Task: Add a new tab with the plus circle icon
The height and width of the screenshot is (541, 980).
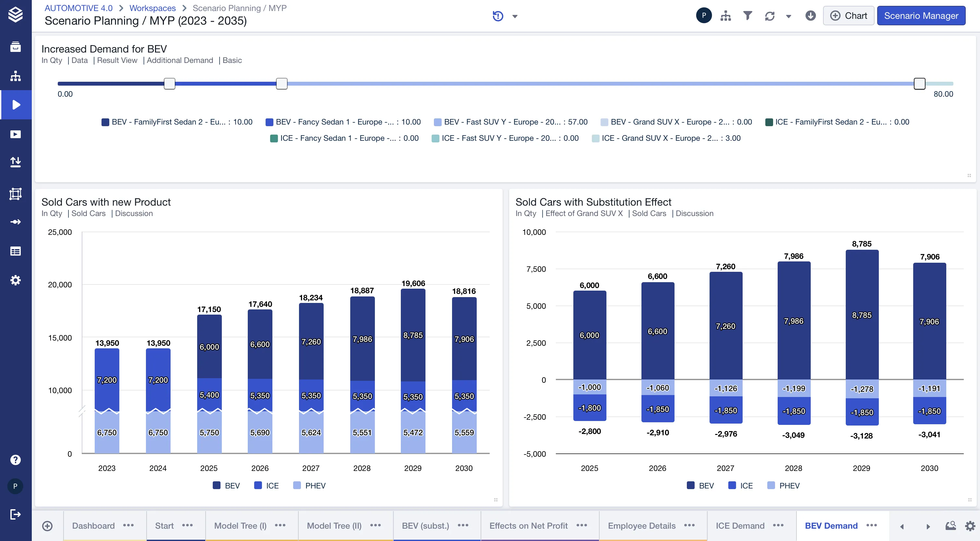Action: click(47, 526)
